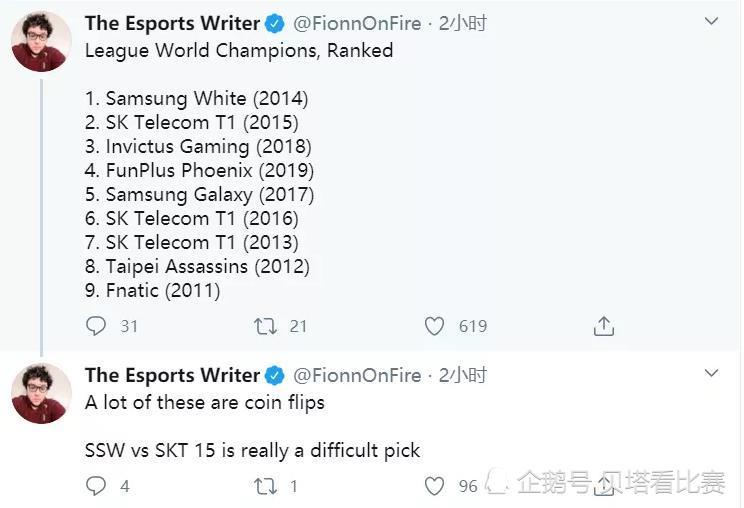Retweet the ranked champions tweet

click(265, 326)
